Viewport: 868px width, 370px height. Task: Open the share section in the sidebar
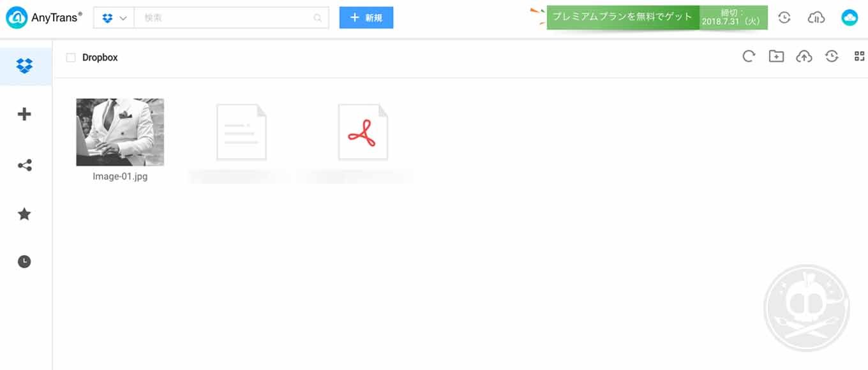24,166
